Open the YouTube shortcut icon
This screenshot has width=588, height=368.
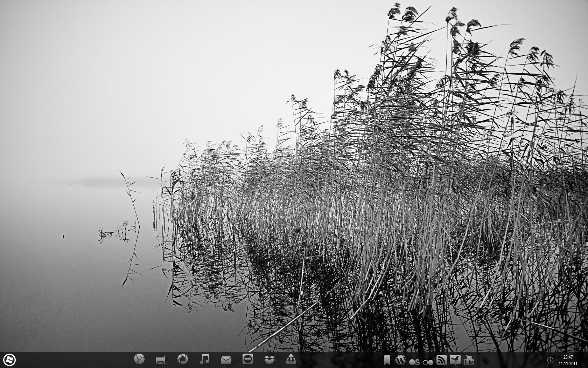point(469,360)
